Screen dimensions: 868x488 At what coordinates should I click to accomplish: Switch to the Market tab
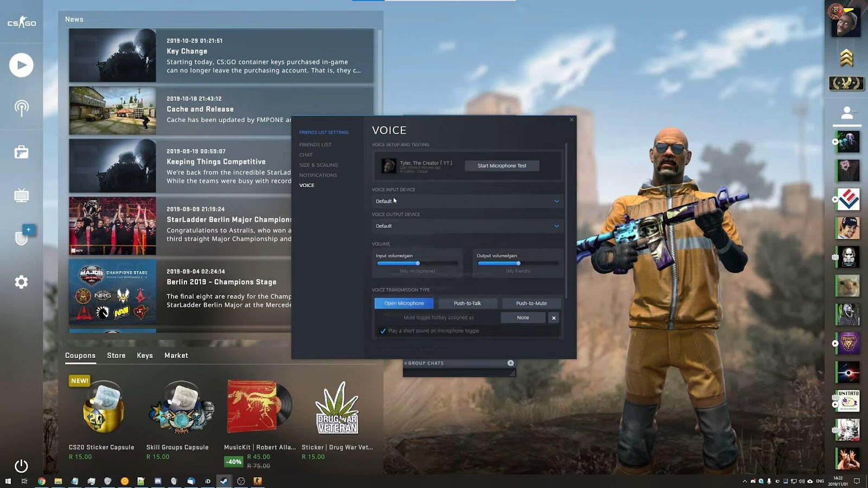pyautogui.click(x=176, y=356)
